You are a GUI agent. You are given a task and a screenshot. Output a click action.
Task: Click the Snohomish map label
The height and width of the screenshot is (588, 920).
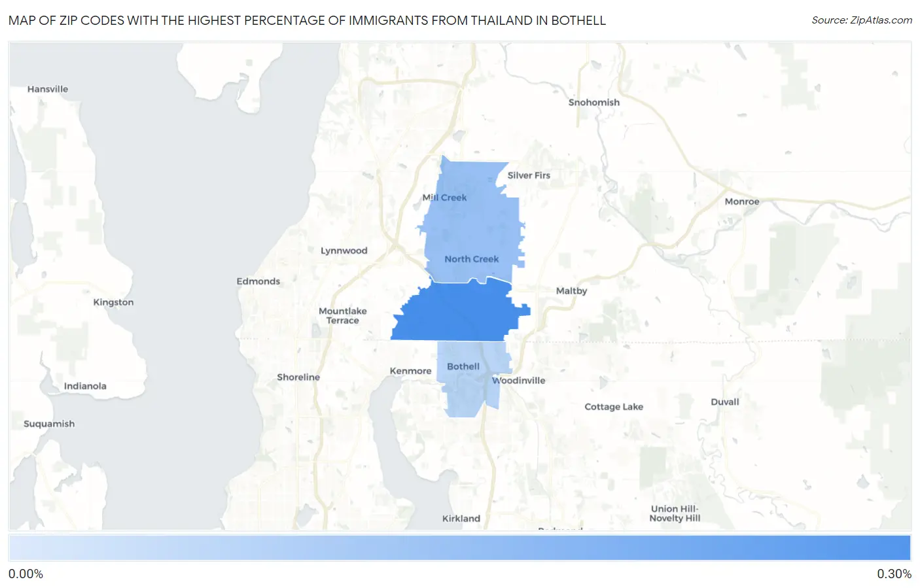pyautogui.click(x=593, y=102)
